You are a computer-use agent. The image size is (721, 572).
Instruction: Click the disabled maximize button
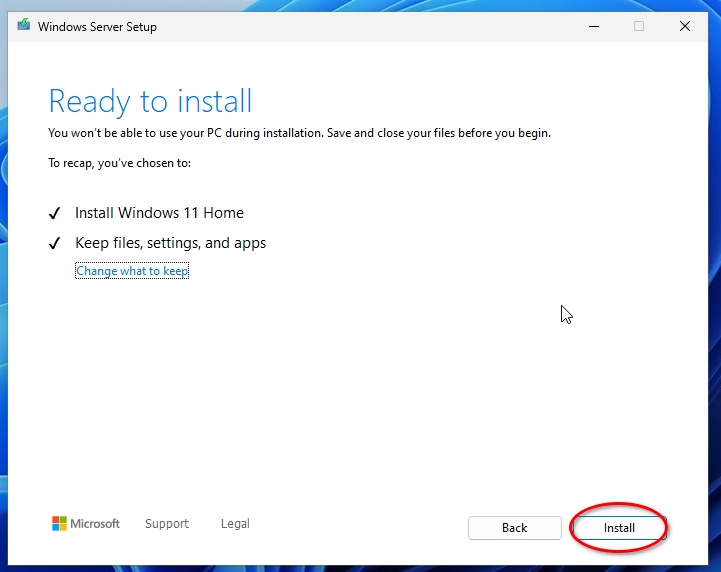(639, 26)
